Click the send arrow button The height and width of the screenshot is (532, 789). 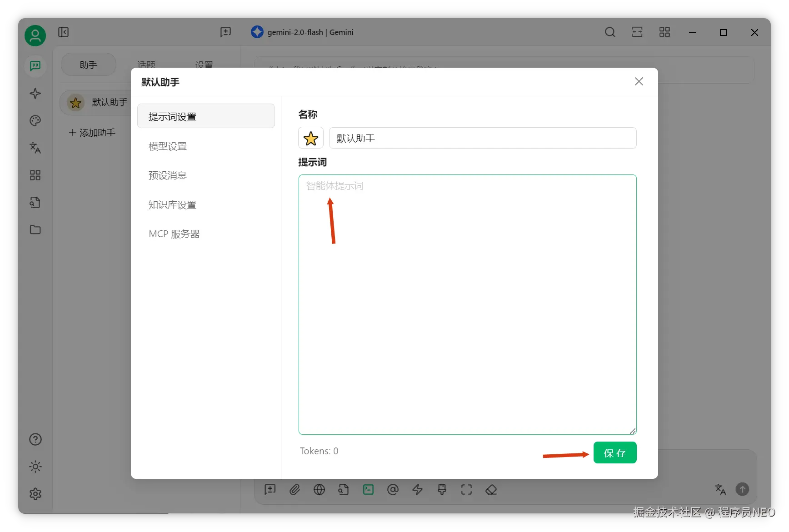point(742,489)
